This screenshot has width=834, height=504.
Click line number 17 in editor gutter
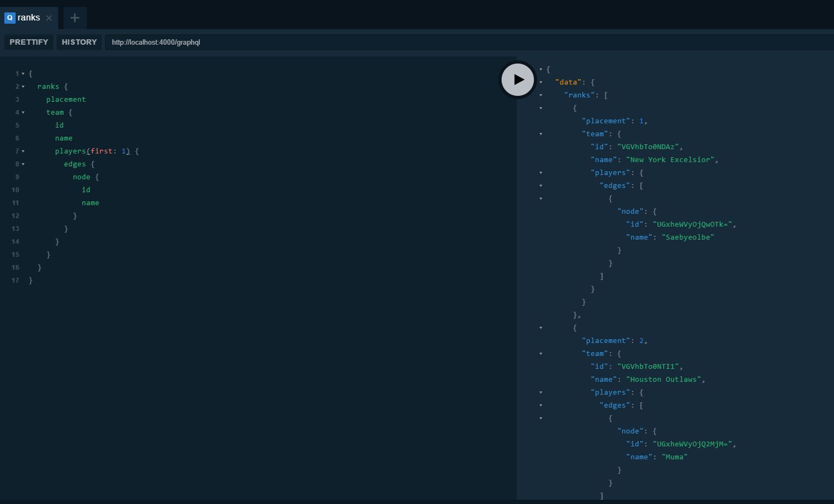click(x=15, y=280)
